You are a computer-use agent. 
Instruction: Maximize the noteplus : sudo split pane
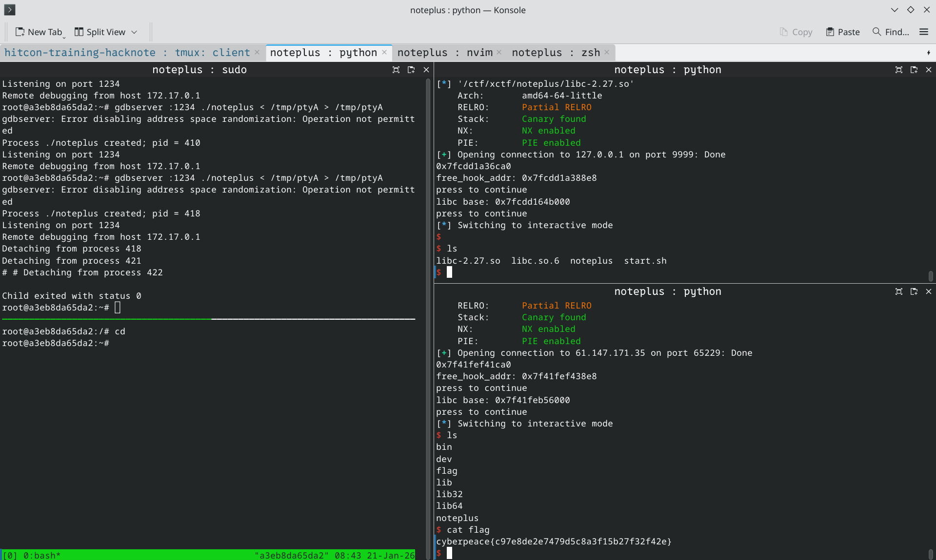coord(396,70)
